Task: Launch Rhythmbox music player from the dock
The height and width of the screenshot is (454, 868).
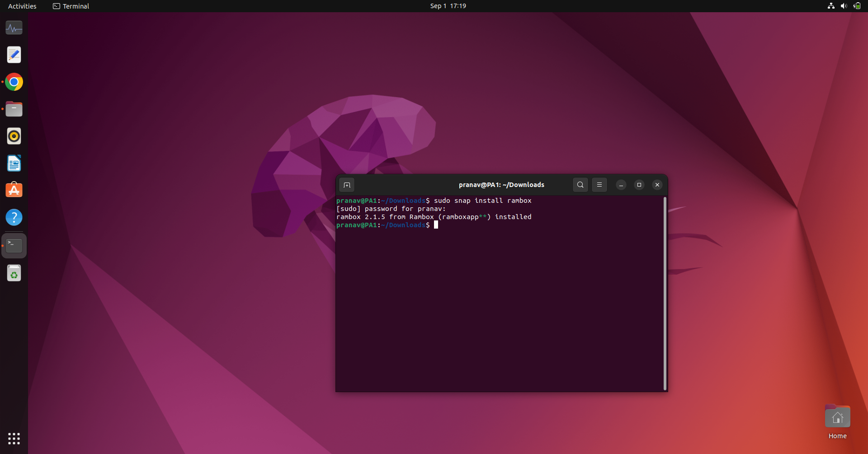Action: click(14, 136)
